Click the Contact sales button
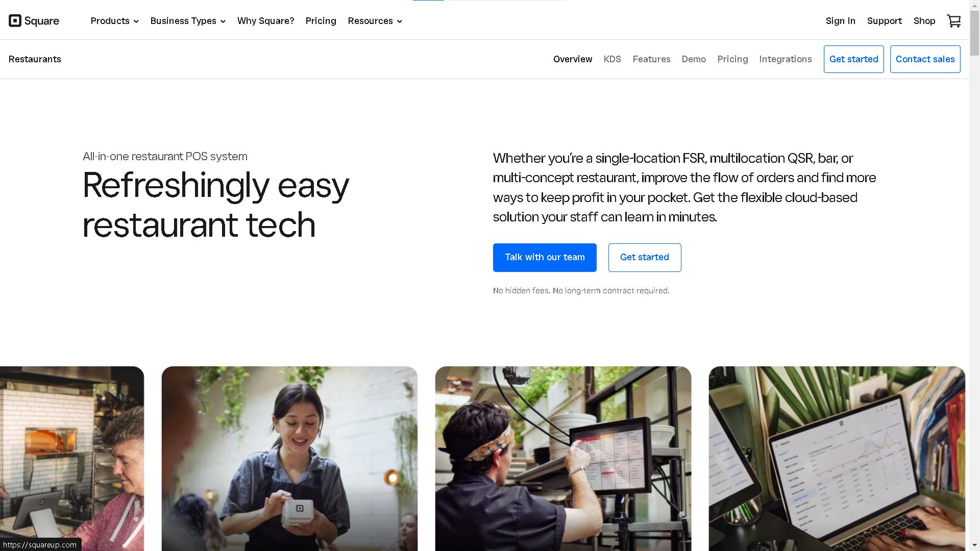Viewport: 980px width, 551px height. coord(925,59)
